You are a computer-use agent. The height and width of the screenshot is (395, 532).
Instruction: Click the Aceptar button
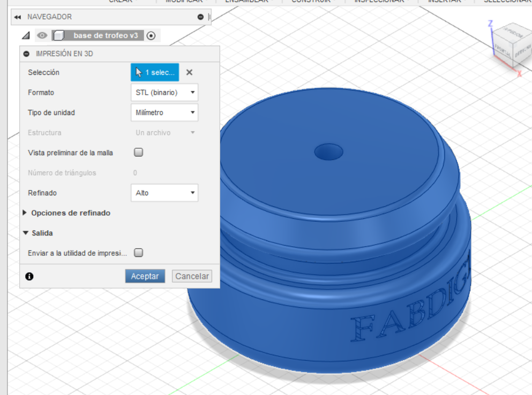coord(145,276)
